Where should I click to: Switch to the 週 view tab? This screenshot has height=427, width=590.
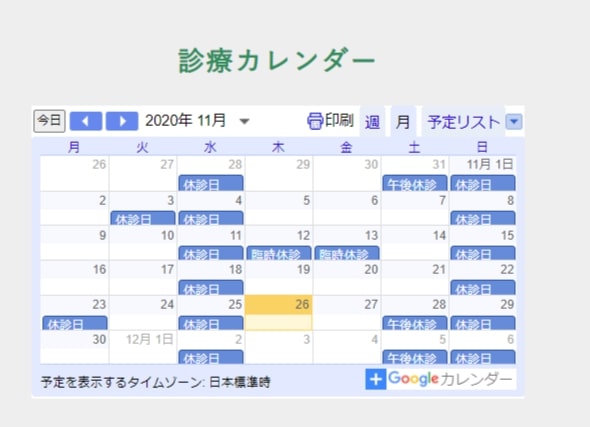click(372, 122)
